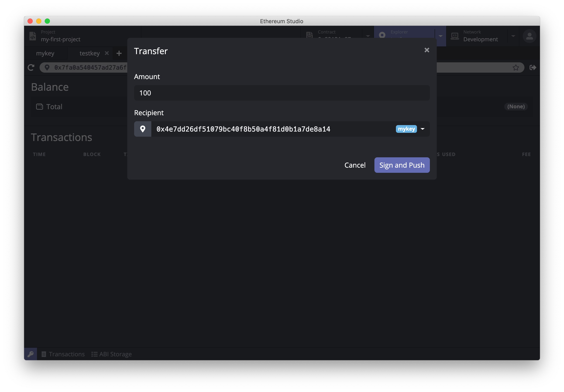
Task: Open Transactions in the bottom bar
Action: 63,354
